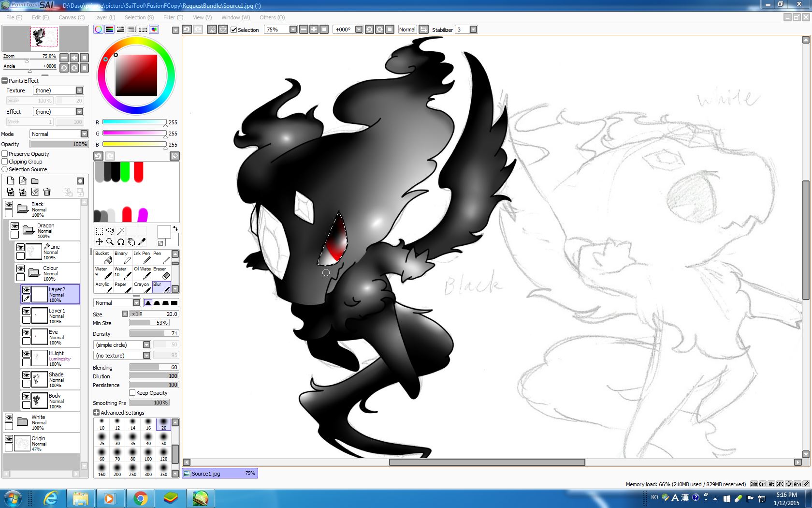This screenshot has width=812, height=508.
Task: Open the layer blending Mode dropdown
Action: coord(84,134)
